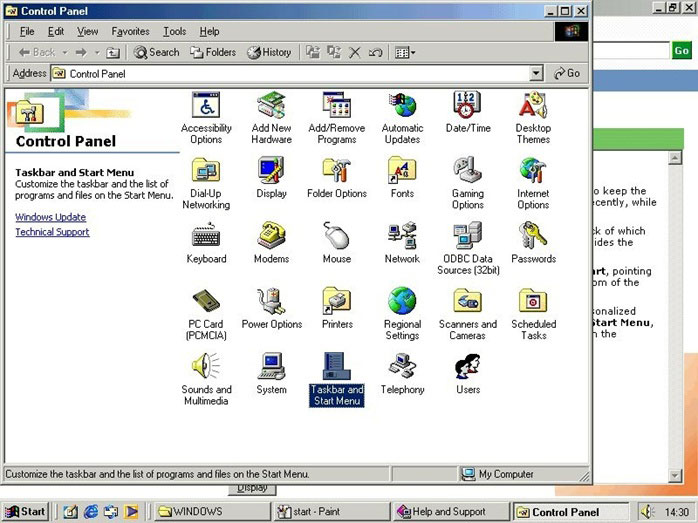Image resolution: width=698 pixels, height=523 pixels.
Task: Select Power Options icon
Action: pyautogui.click(x=271, y=301)
